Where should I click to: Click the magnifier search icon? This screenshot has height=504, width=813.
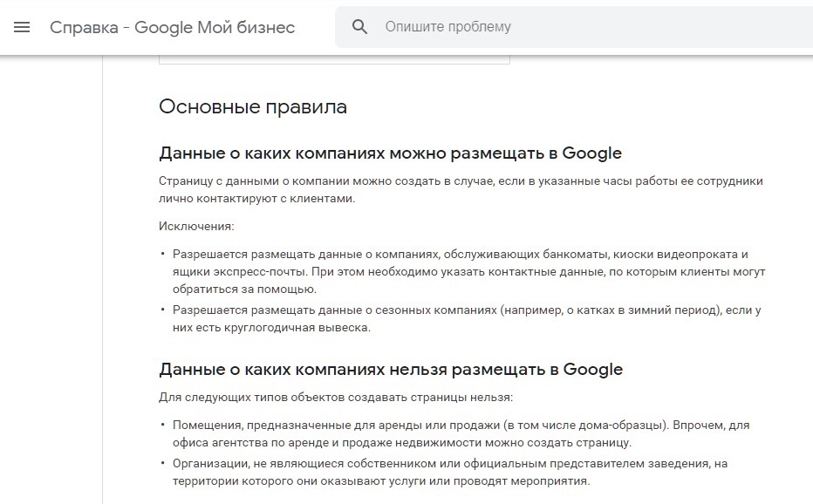pos(360,27)
